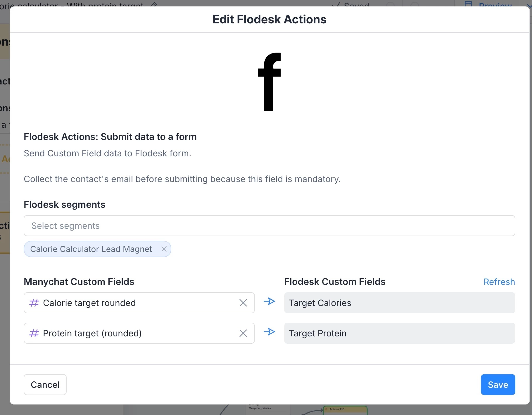Click the arrow beside Target Protein
This screenshot has width=532, height=415.
click(269, 332)
